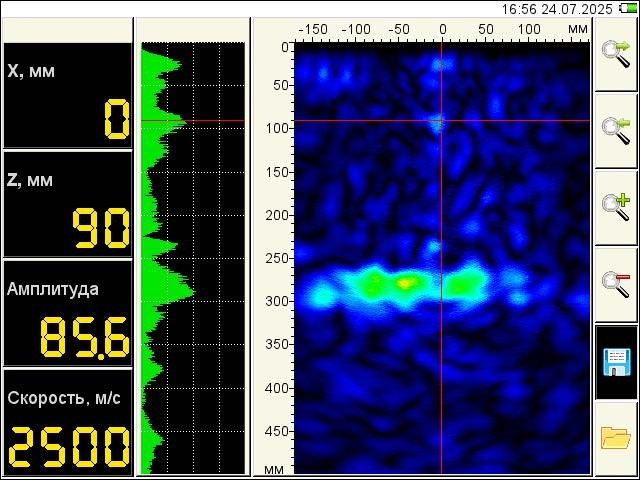Click the -150 label on the horizontal scale
This screenshot has height=480, width=640.
(314, 30)
